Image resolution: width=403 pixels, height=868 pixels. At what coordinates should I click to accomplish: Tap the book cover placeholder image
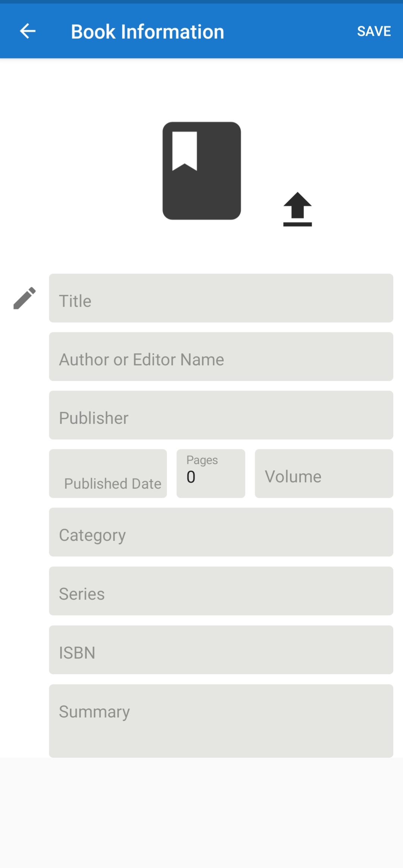pos(201,171)
